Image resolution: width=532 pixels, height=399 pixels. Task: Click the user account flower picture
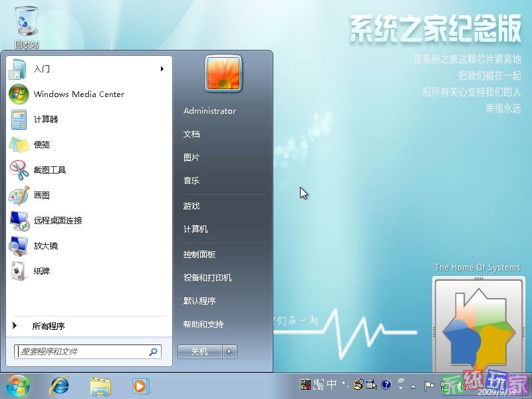tap(223, 74)
